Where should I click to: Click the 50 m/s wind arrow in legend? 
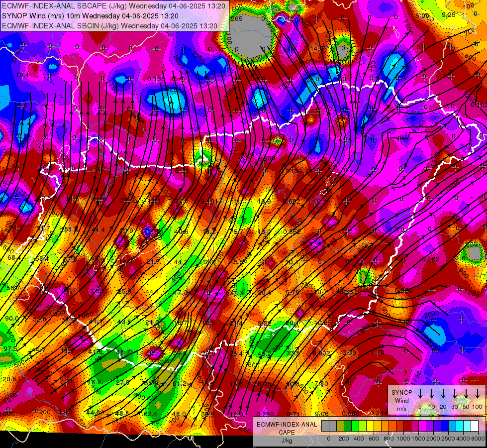(x=466, y=394)
